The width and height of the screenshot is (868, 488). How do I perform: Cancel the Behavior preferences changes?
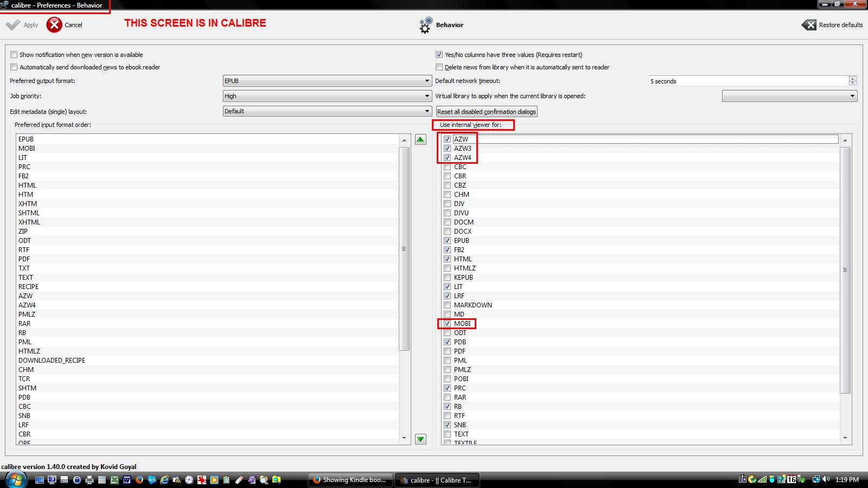point(65,25)
